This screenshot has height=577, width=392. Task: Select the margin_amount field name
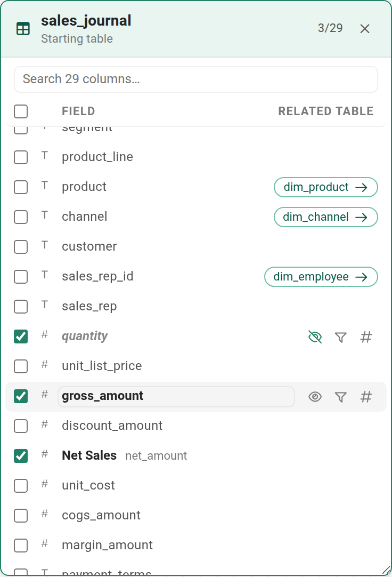pos(107,546)
